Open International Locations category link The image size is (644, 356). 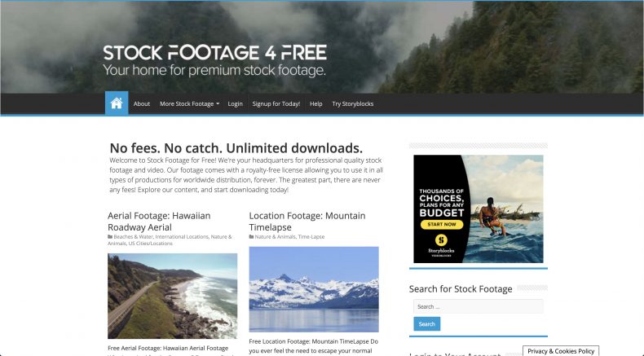[x=182, y=237]
